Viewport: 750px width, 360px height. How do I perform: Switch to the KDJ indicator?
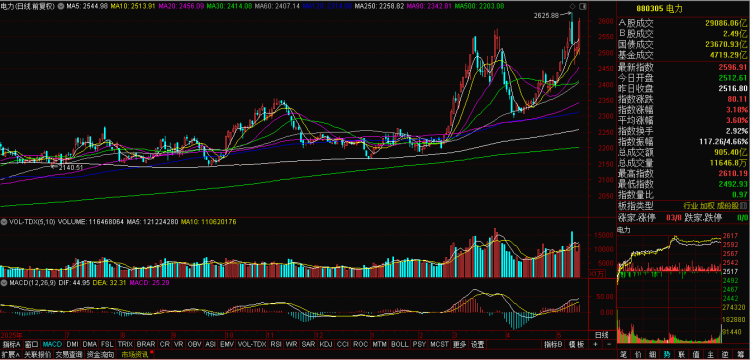pos(326,344)
